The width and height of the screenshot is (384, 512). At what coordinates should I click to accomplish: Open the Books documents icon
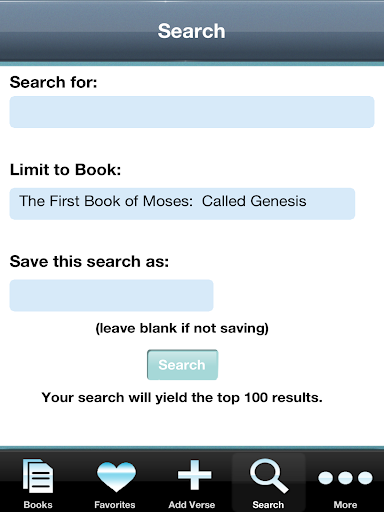38,476
